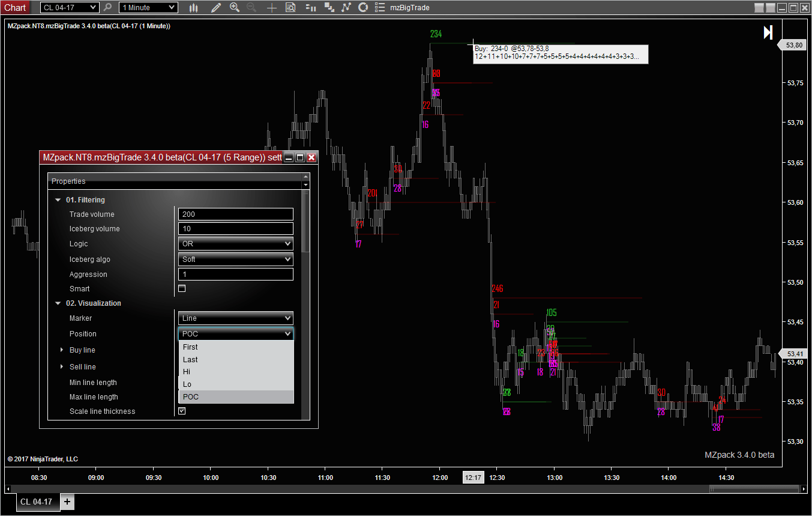The height and width of the screenshot is (516, 812).
Task: Click the red Chart title button
Action: 15,7
